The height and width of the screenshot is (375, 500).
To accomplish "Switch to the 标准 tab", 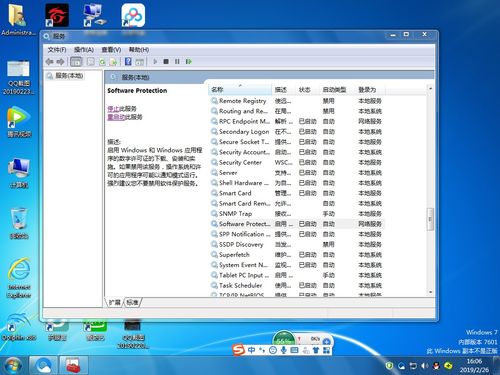I will tap(132, 302).
